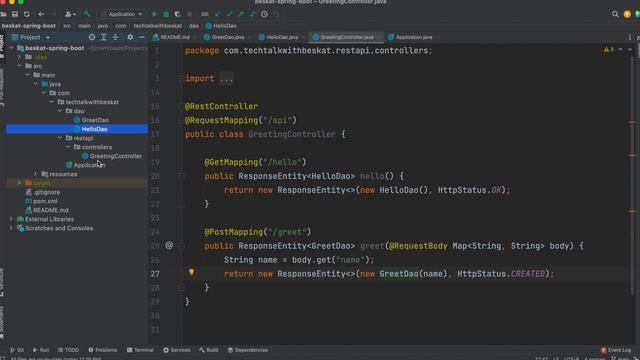Navigate back in editor history
The image size is (640, 360).
41,14
